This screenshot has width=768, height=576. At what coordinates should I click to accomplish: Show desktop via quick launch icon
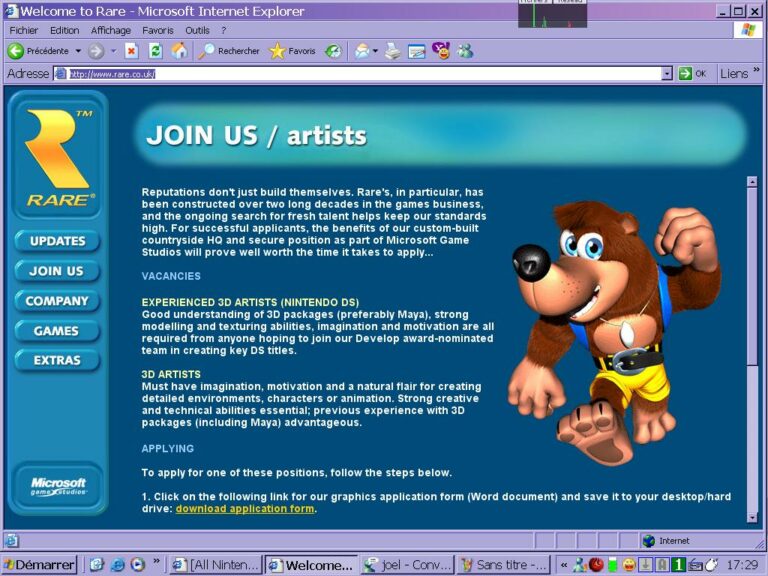97,565
